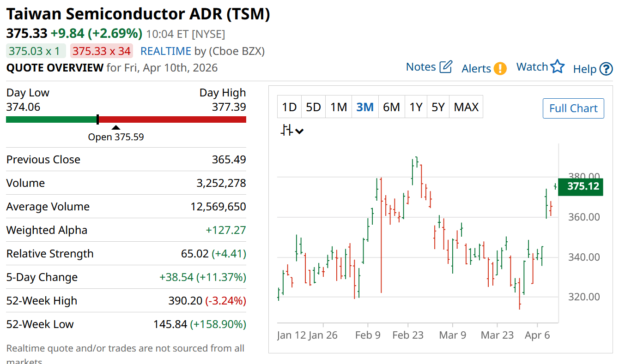This screenshot has width=619, height=364.
Task: Click the Weighted Alpha label
Action: coord(47,230)
